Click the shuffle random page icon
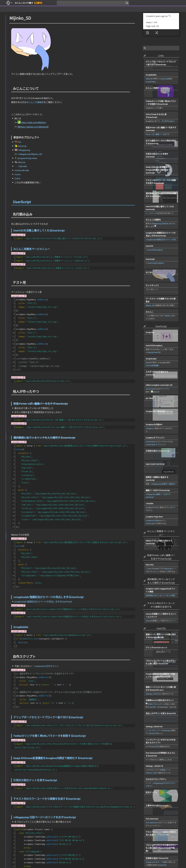This screenshot has width=186, height=868. [x=156, y=33]
